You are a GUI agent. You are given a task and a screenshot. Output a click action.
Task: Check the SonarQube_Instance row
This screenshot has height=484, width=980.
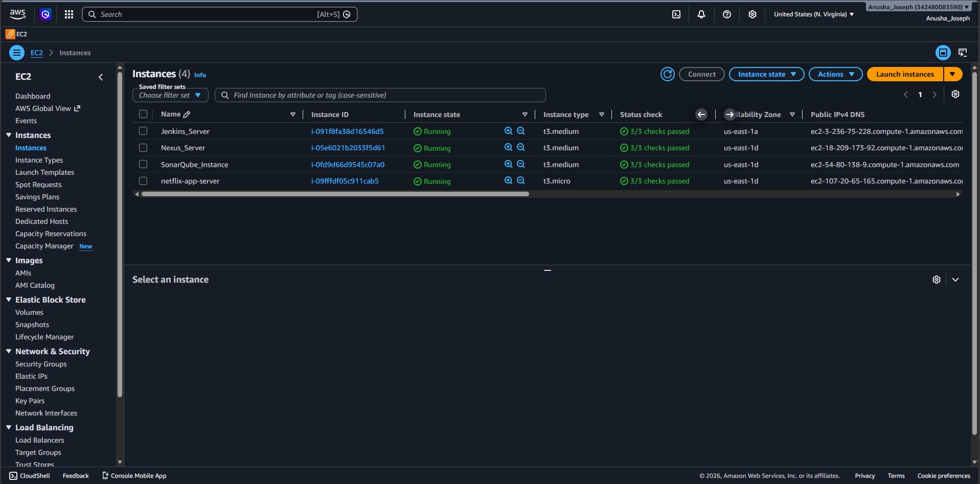pyautogui.click(x=143, y=165)
